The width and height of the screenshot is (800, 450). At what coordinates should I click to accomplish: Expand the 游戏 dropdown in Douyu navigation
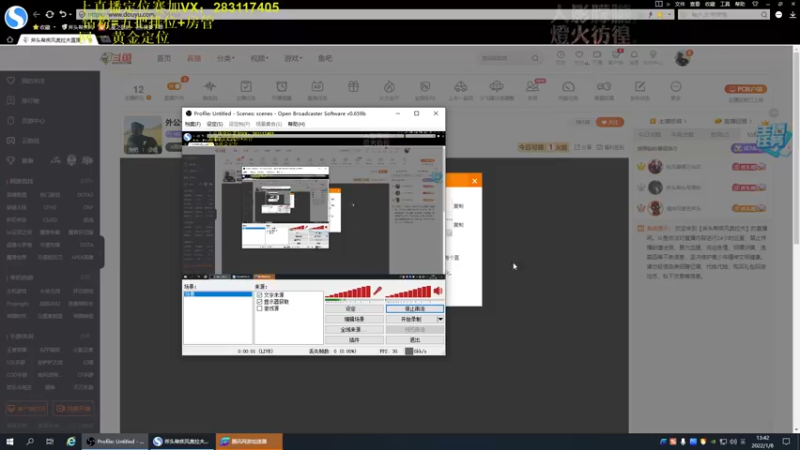[293, 58]
